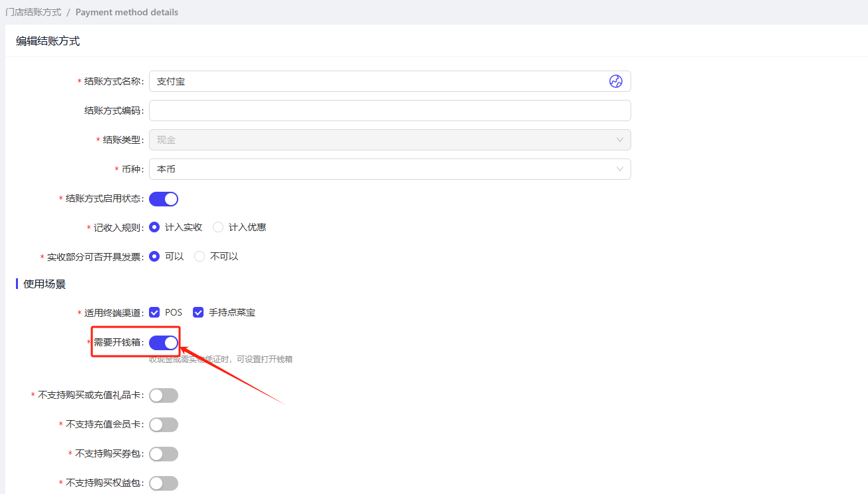
Task: Click the 编辑结账方式 page heading
Action: pyautogui.click(x=48, y=41)
